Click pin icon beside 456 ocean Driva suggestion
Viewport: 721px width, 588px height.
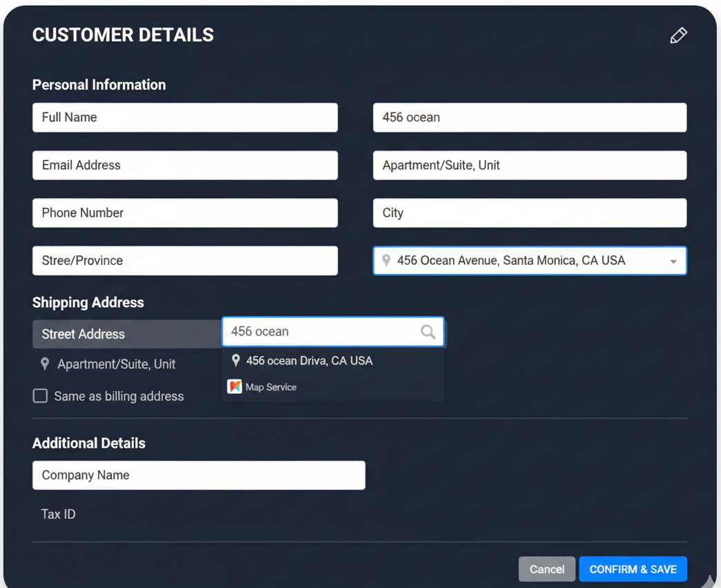[236, 360]
